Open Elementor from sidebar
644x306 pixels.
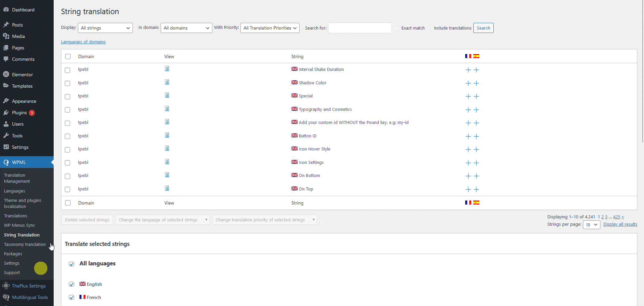click(22, 75)
